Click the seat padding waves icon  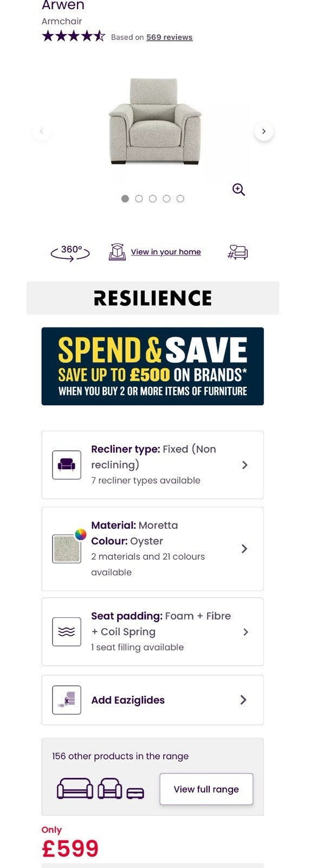click(67, 631)
